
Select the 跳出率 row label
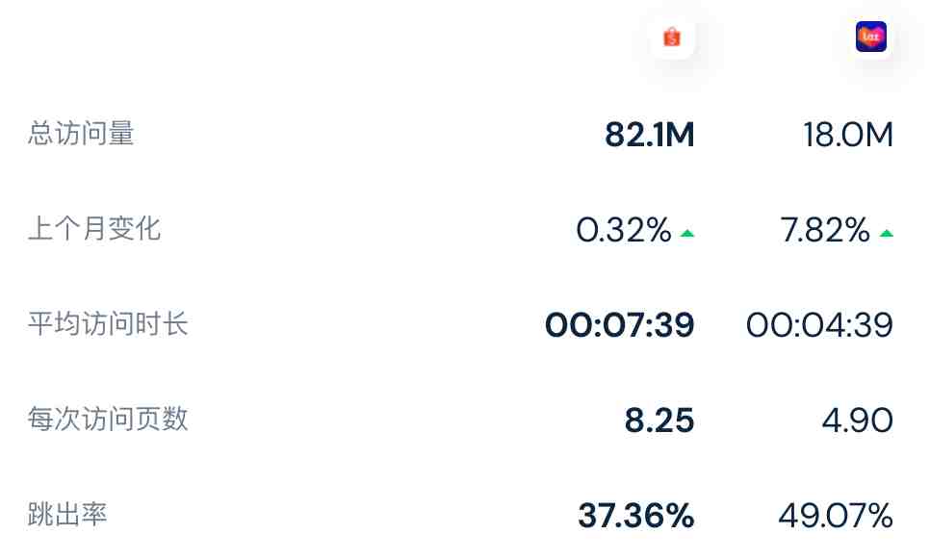(x=67, y=515)
